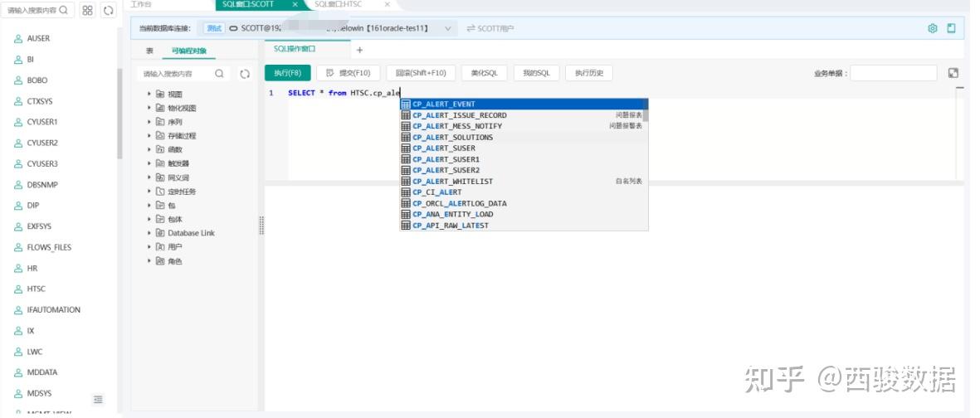Image resolution: width=980 pixels, height=418 pixels.
Task: Click the folder icon of 包 node
Action: pos(160,206)
